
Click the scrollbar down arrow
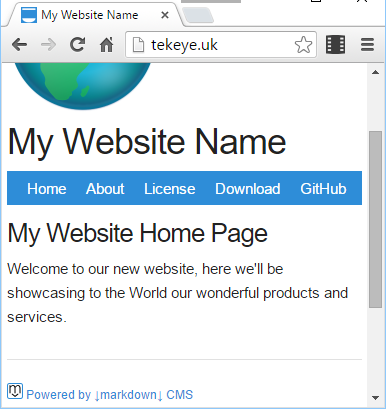coord(375,398)
